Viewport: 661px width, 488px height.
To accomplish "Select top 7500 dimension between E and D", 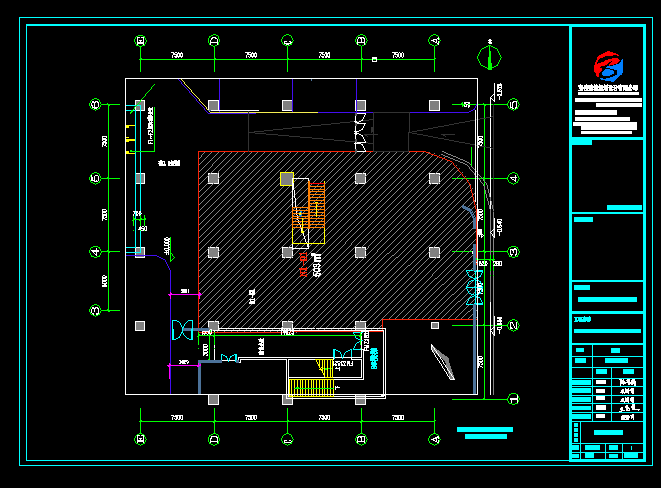I will tap(177, 55).
